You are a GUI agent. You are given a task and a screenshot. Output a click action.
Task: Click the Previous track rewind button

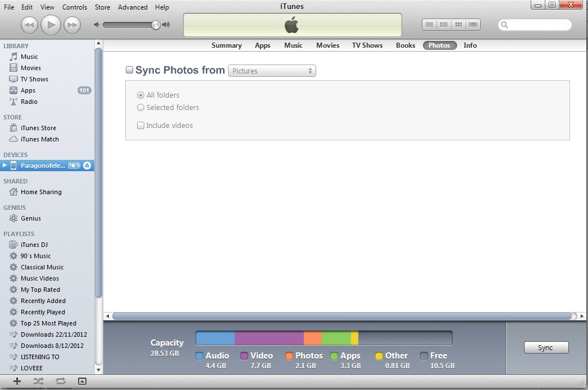click(29, 25)
